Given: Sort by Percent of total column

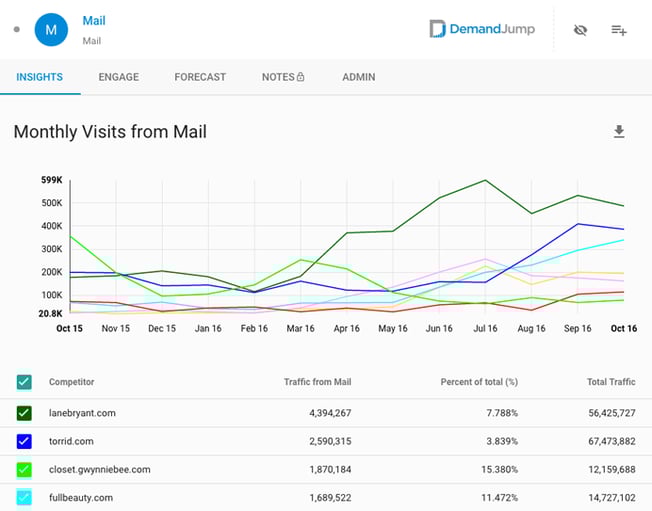Looking at the screenshot, I should coord(479,382).
